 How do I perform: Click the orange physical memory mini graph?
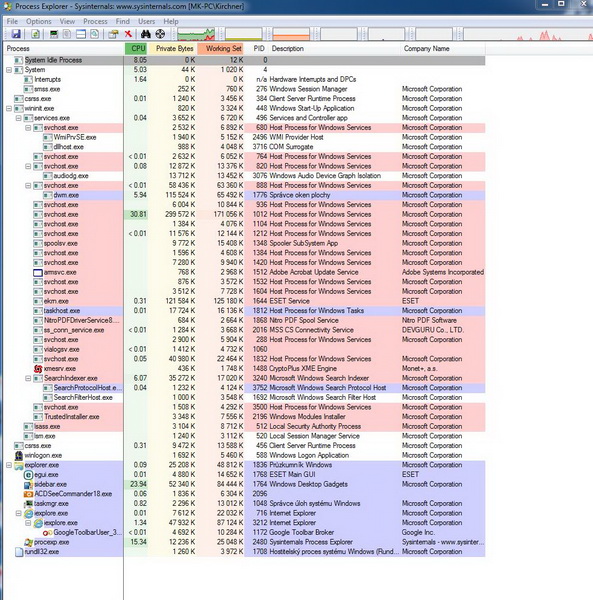tap(291, 34)
